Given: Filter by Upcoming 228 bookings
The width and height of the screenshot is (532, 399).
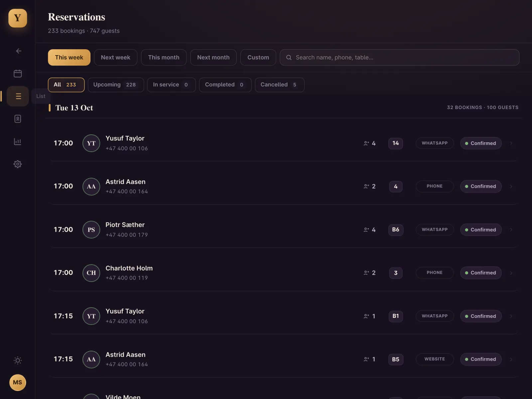Looking at the screenshot, I should pos(116,85).
